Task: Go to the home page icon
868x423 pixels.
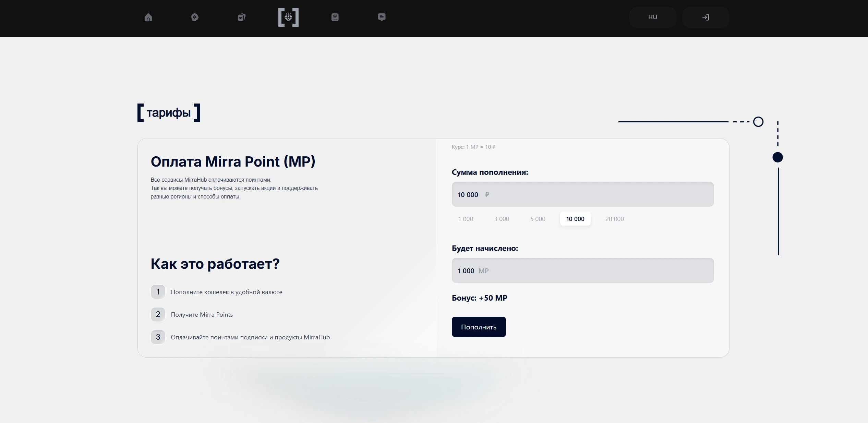Action: click(x=148, y=17)
